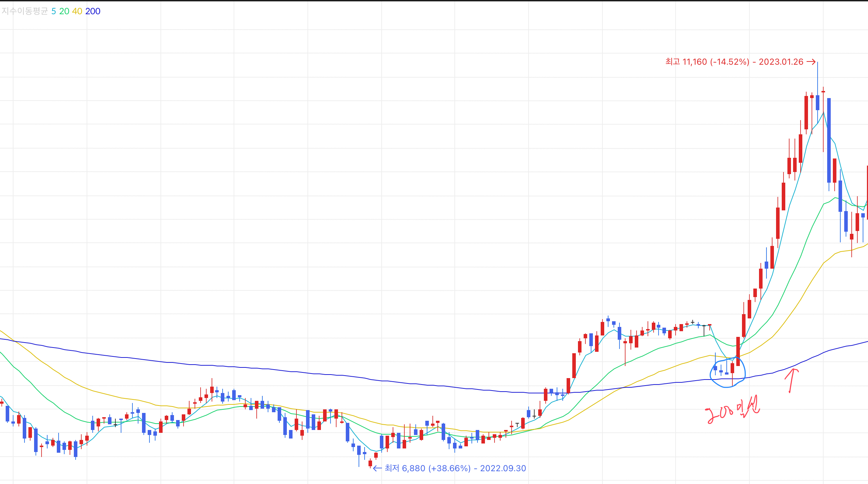The image size is (868, 484).
Task: Select the 5-period moving average legend value
Action: [54, 11]
